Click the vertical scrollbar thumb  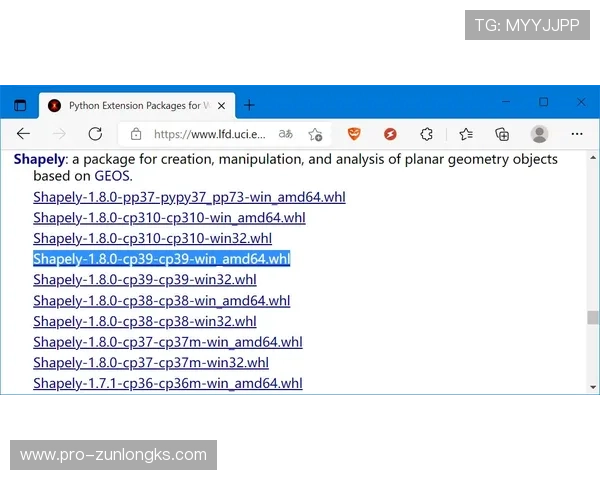593,318
